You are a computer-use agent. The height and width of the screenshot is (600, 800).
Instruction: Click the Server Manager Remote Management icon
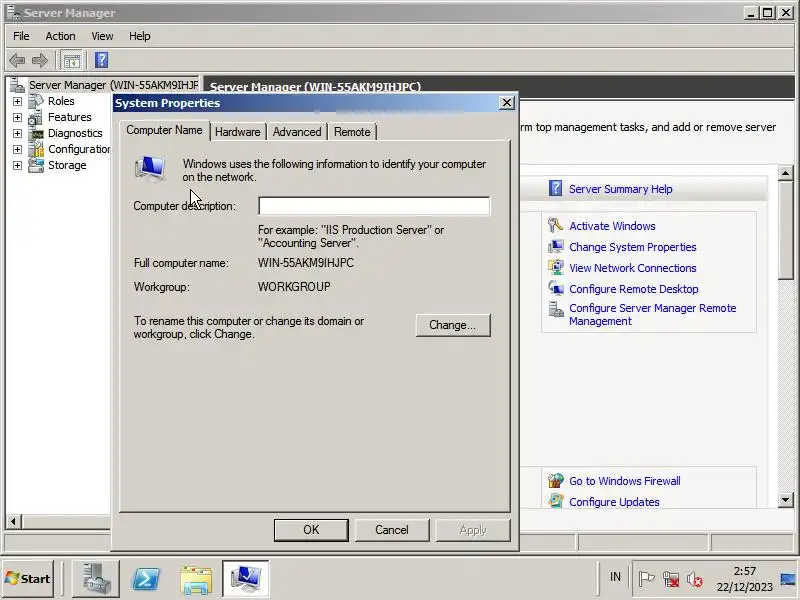(x=556, y=309)
